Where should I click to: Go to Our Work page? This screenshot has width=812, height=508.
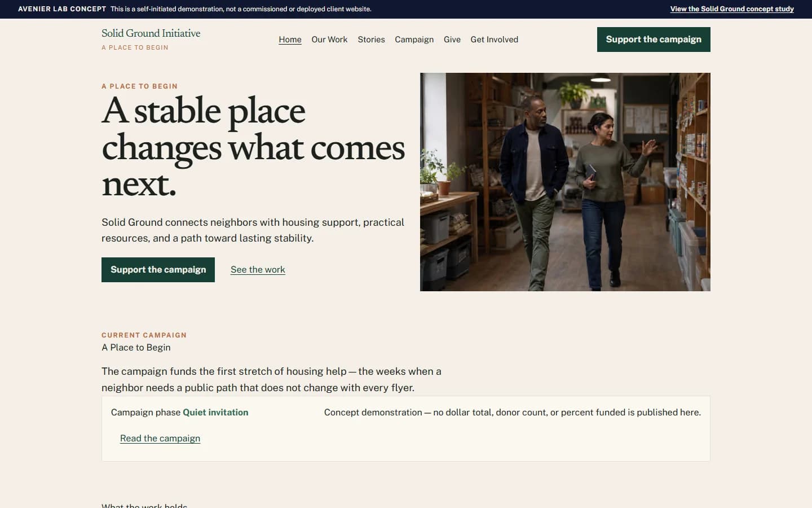tap(329, 40)
